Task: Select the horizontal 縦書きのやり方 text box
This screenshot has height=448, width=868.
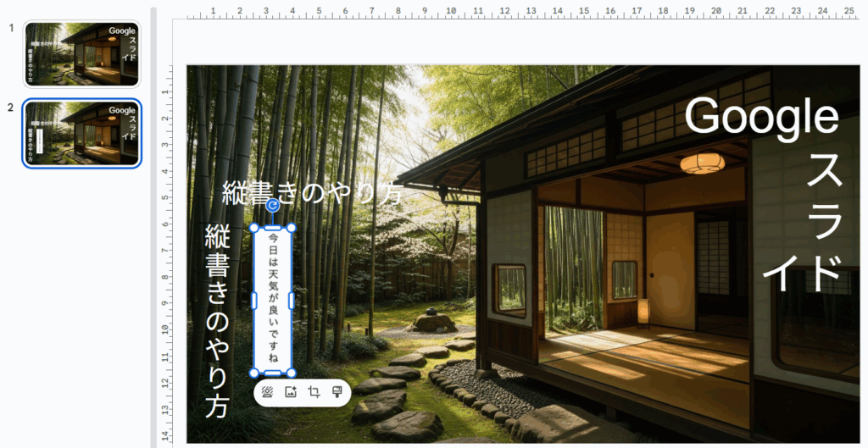Action: tap(310, 192)
